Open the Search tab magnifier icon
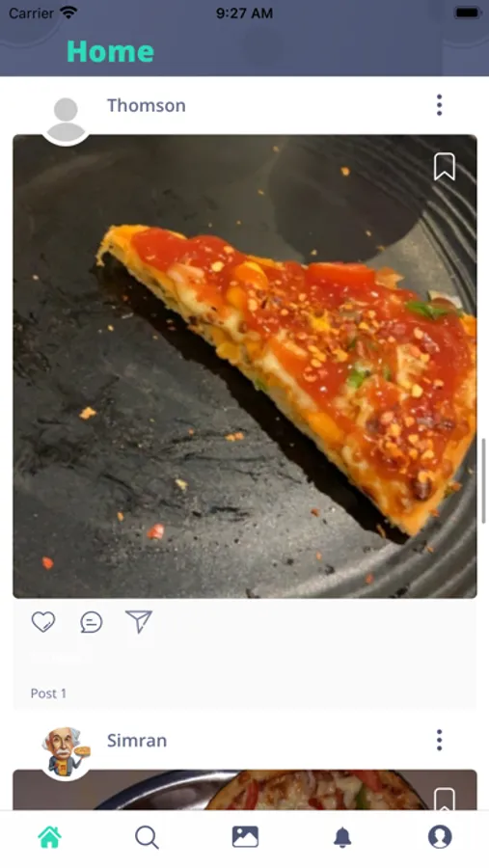 pyautogui.click(x=147, y=837)
